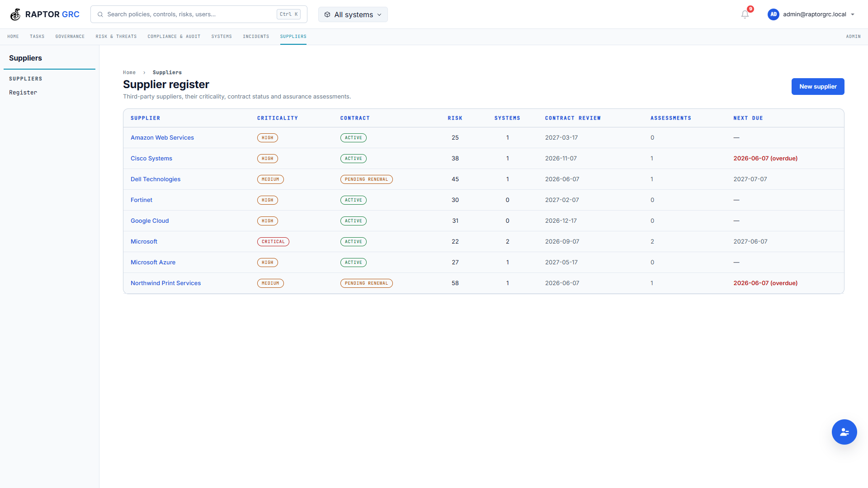868x488 pixels.
Task: Open the Admin section
Action: pos(854,37)
